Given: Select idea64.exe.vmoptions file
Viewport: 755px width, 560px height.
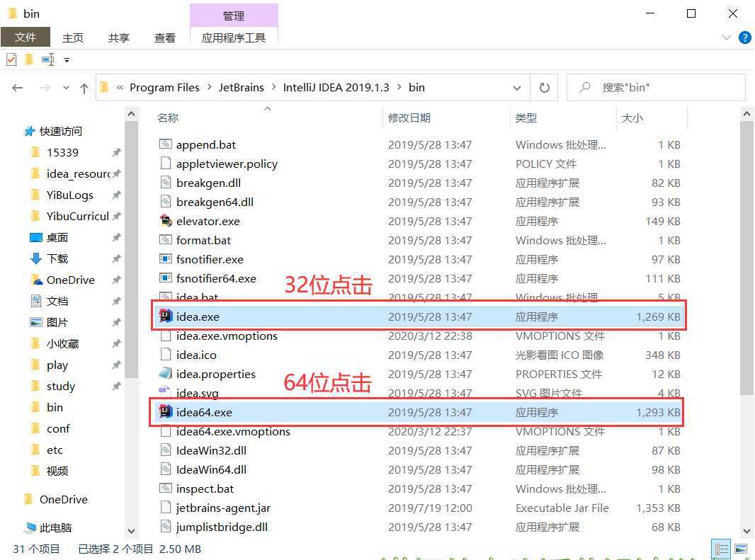Looking at the screenshot, I should click(x=233, y=431).
